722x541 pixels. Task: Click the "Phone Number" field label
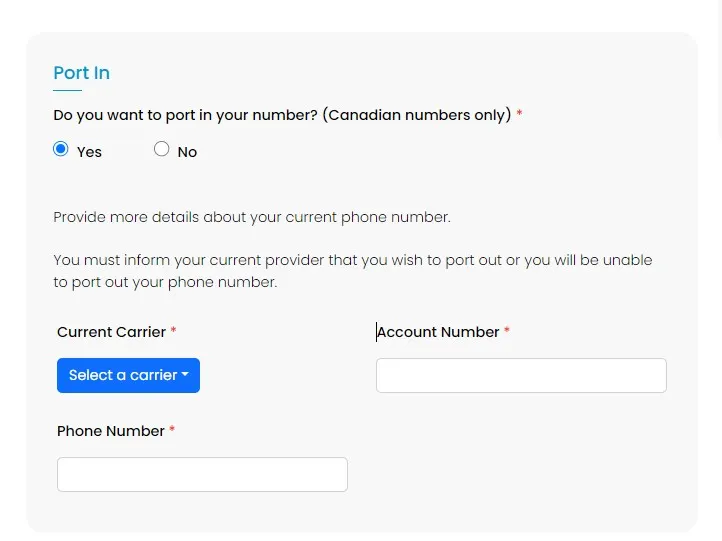click(111, 431)
